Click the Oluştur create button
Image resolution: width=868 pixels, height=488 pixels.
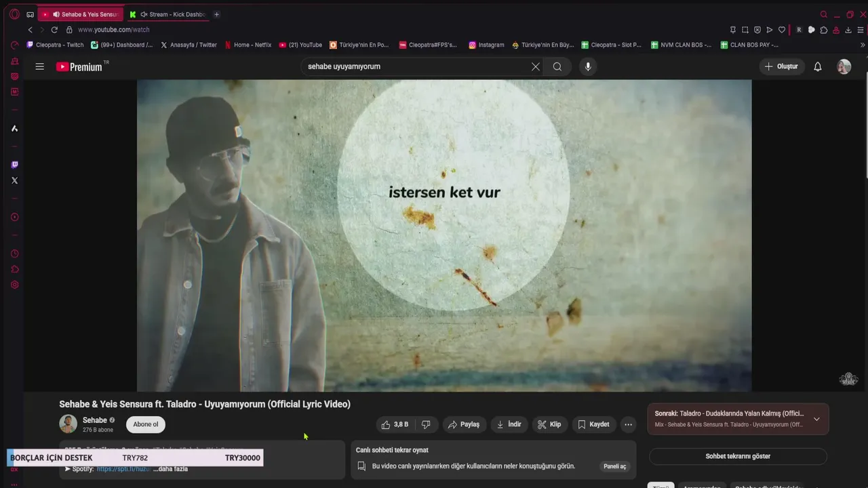pos(782,66)
